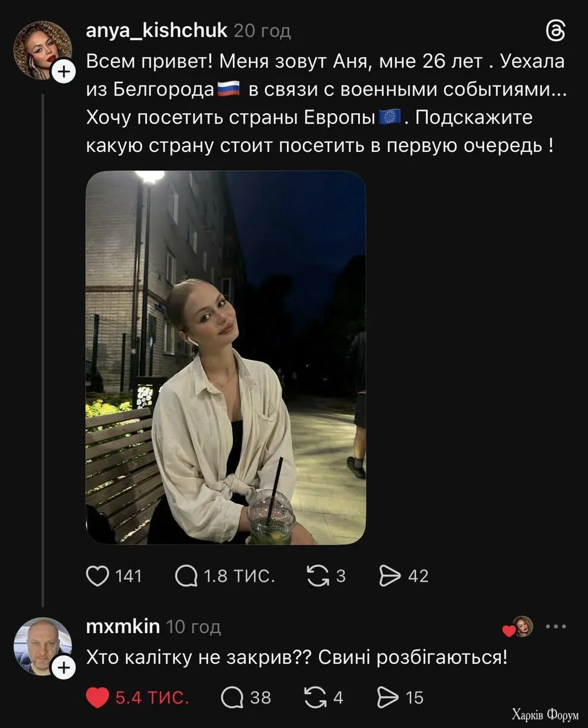Share anya_kishchuk's post via send icon
This screenshot has height=728, width=588.
[x=388, y=576]
